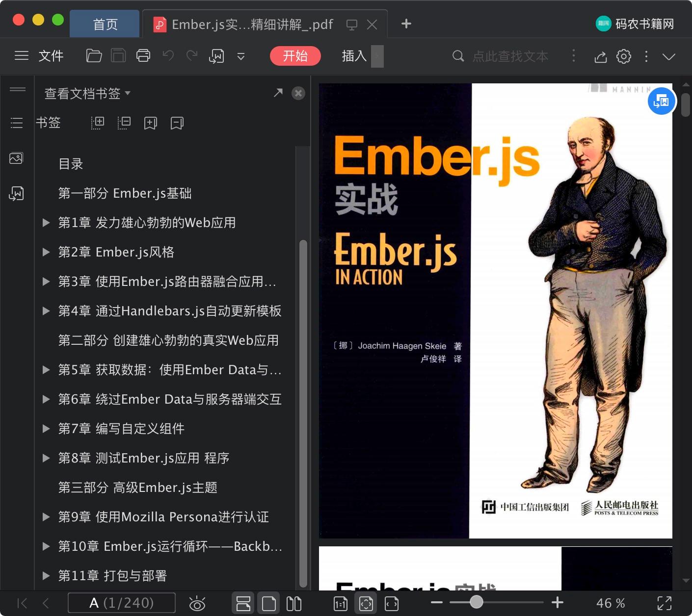This screenshot has width=692, height=616.
Task: Click the print icon
Action: click(x=143, y=56)
